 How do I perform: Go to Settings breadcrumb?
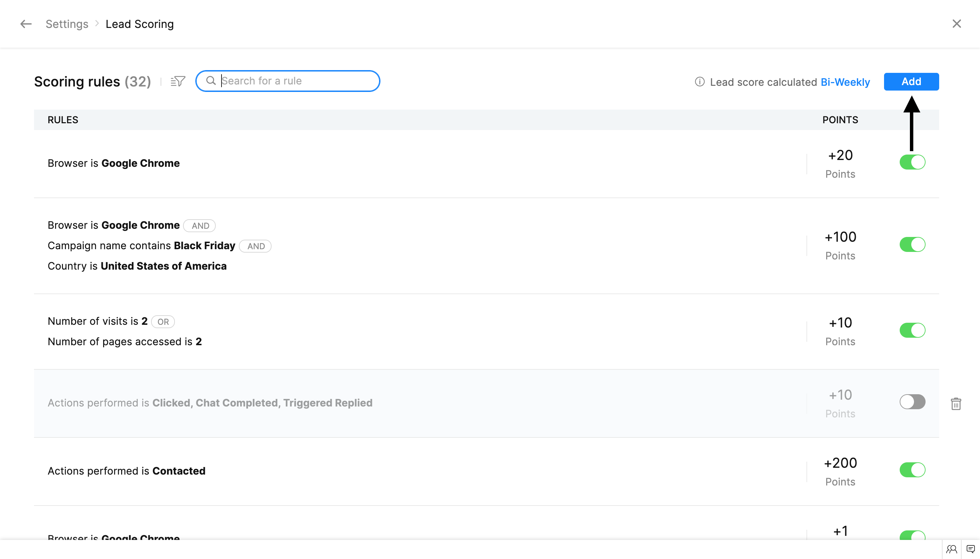(67, 24)
